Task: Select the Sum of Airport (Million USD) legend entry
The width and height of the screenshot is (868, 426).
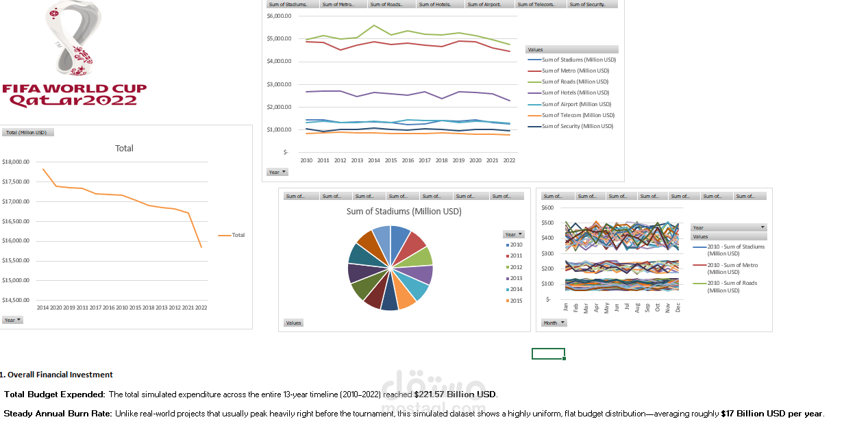Action: pyautogui.click(x=569, y=104)
